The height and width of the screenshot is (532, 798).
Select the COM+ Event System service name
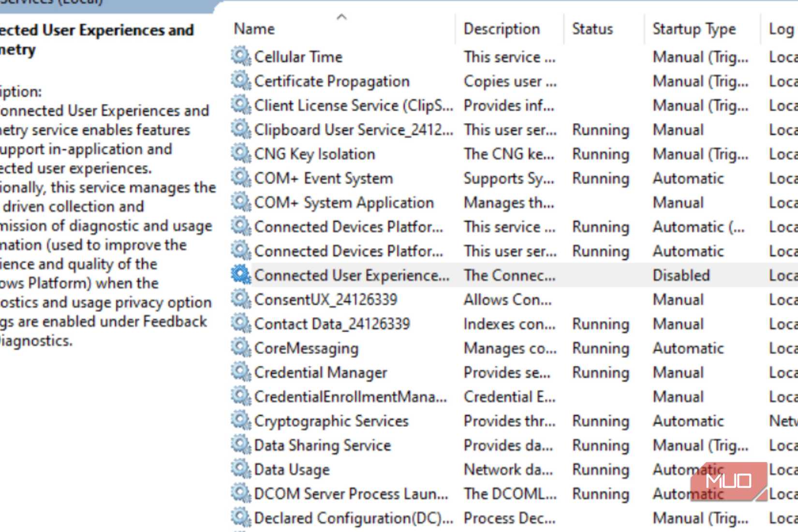[324, 178]
